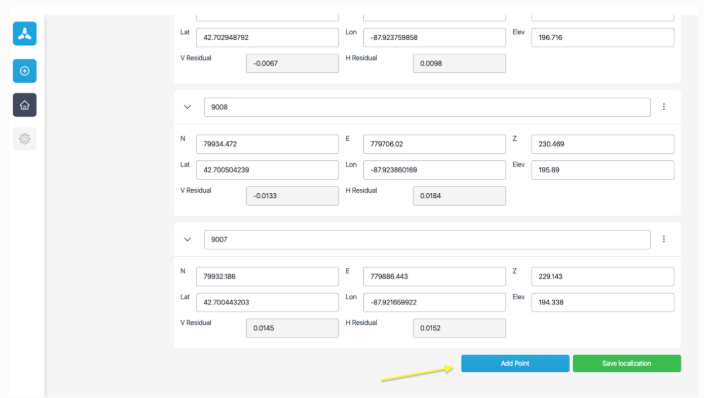Select the Elev field showing 196.716
Viewport: 704px width, 398px height.
click(x=603, y=38)
